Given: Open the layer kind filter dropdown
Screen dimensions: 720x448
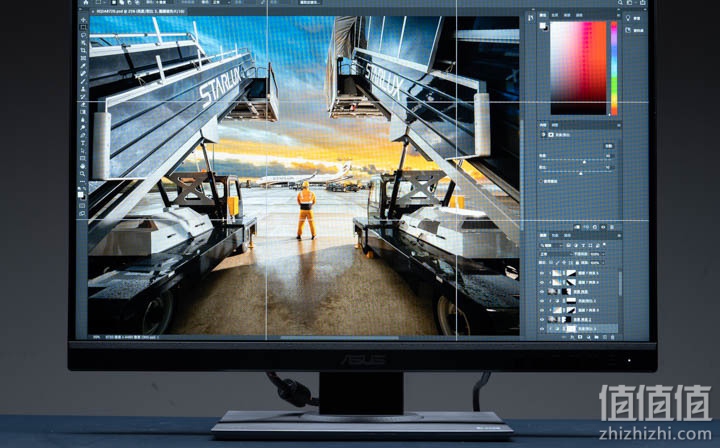Looking at the screenshot, I should (551, 245).
